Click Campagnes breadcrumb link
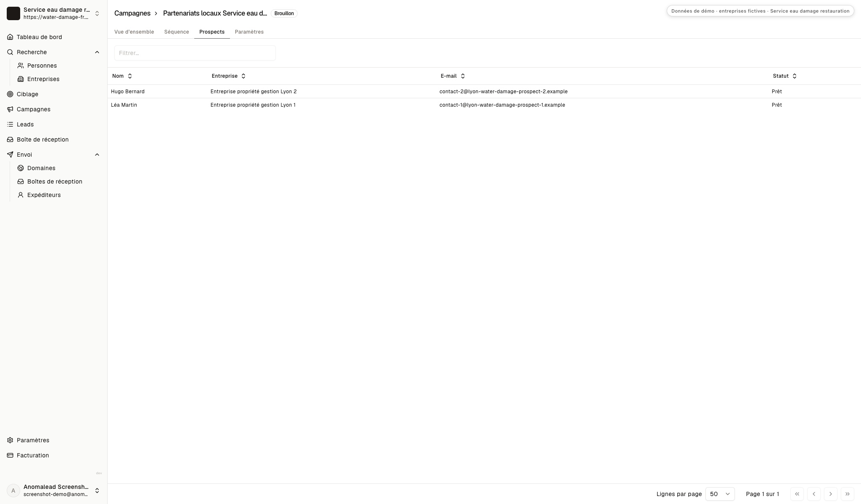This screenshot has height=504, width=861. [132, 13]
